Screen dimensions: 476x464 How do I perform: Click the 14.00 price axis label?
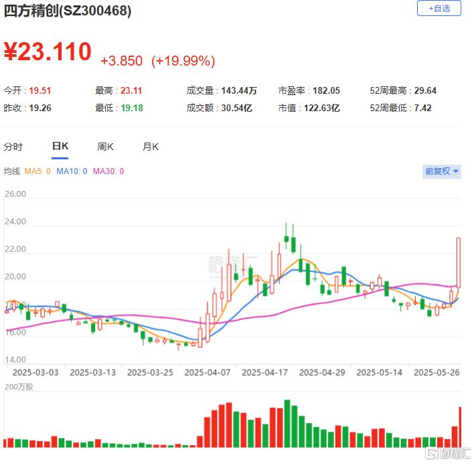tap(15, 360)
